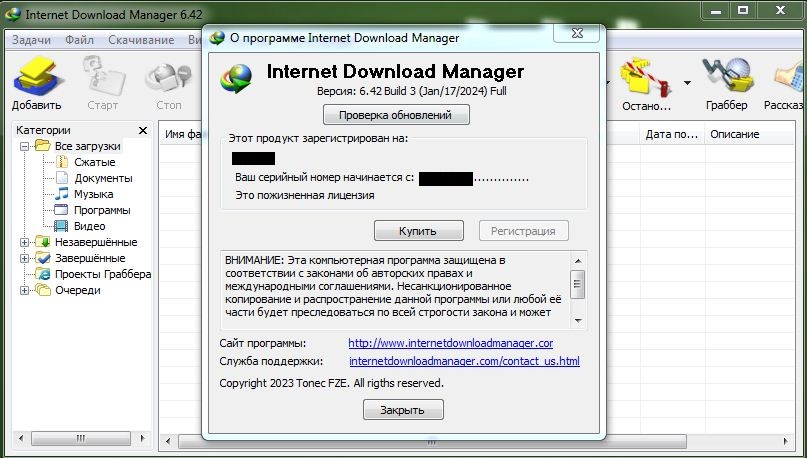
Task: Open the internetdownloadmanager.com website link
Action: click(450, 343)
